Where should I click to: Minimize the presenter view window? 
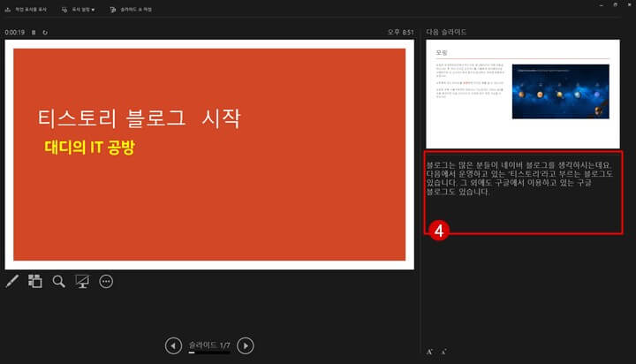602,5
